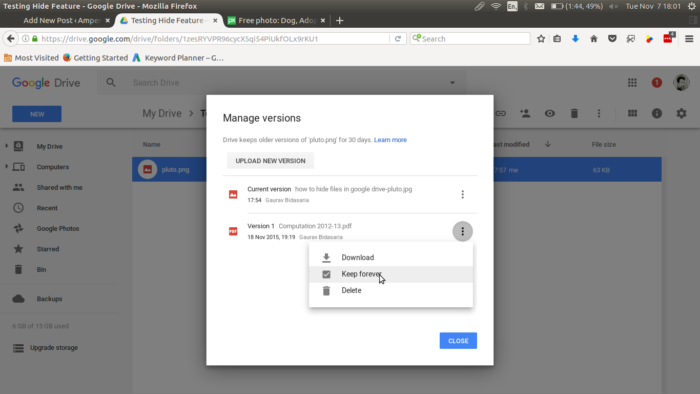Screen dimensions: 700x394
Task: Open Firefox downloads arrow
Action: tap(575, 39)
